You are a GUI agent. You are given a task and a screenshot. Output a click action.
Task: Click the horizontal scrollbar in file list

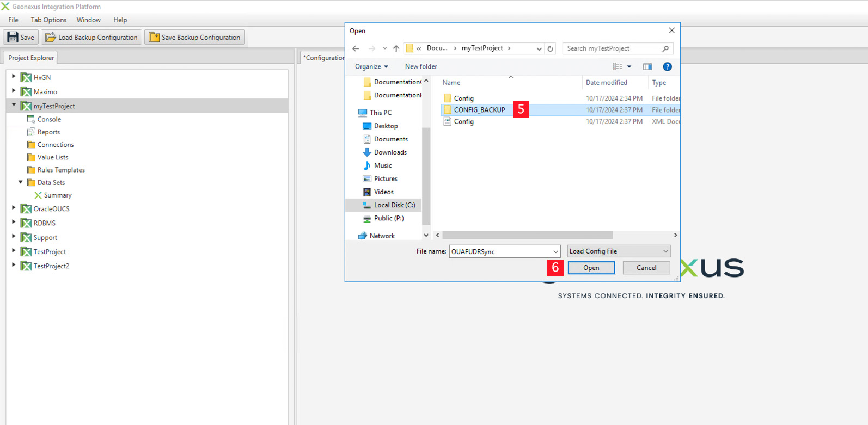click(527, 235)
